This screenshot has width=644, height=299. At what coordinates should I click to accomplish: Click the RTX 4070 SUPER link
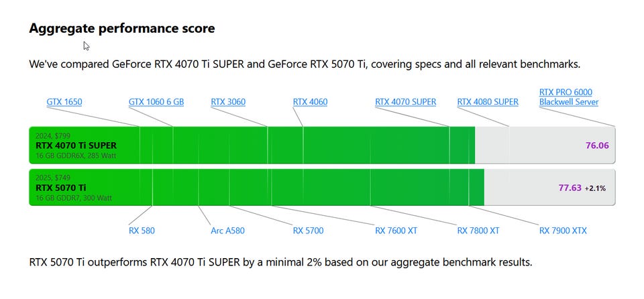click(x=405, y=102)
